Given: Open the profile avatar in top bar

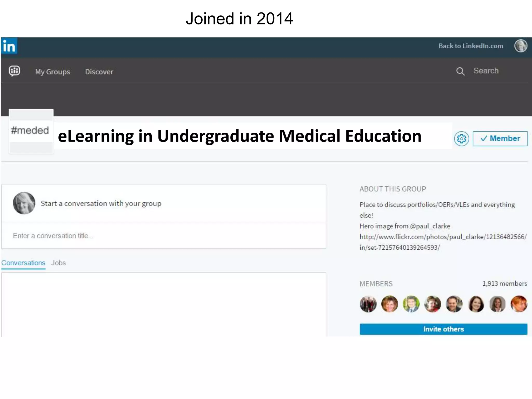Looking at the screenshot, I should [521, 46].
